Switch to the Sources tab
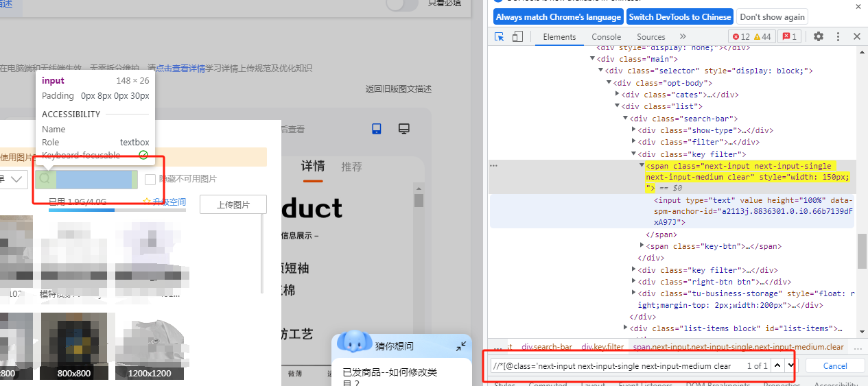Screen dimensions: 868x386 (651, 37)
